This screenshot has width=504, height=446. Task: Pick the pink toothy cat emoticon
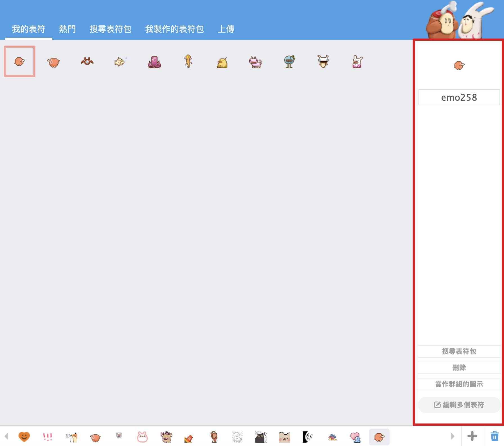256,62
